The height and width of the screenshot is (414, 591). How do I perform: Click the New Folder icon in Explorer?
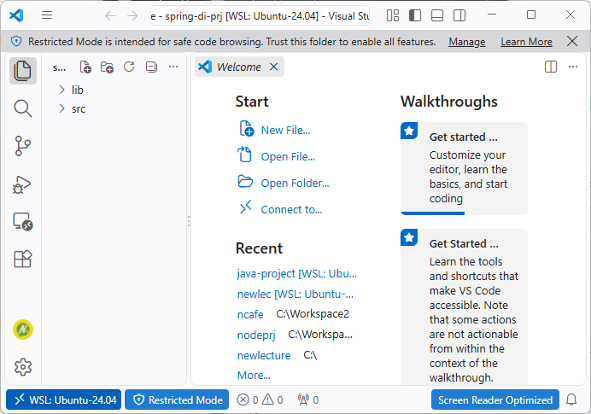107,67
